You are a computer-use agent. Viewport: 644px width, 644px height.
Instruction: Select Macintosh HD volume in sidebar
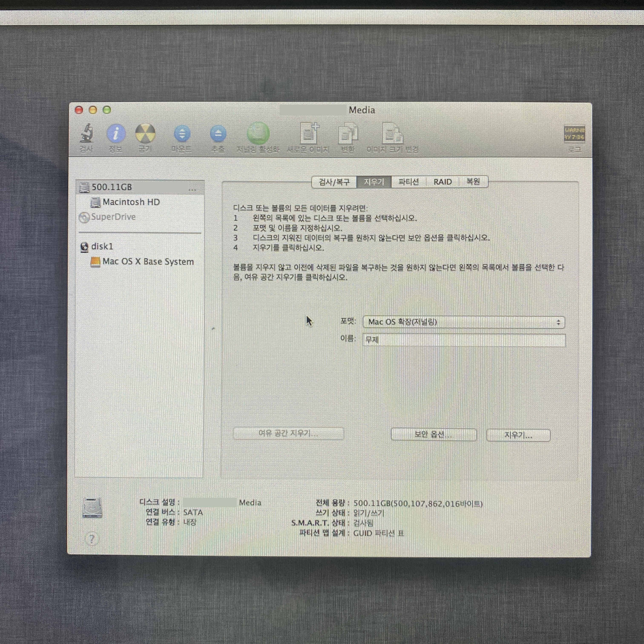[131, 202]
